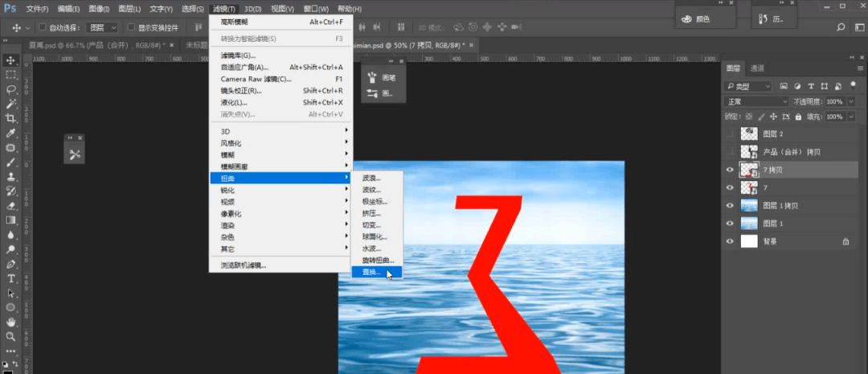Image resolution: width=868 pixels, height=374 pixels.
Task: Choose the Eraser tool
Action: pos(10,206)
